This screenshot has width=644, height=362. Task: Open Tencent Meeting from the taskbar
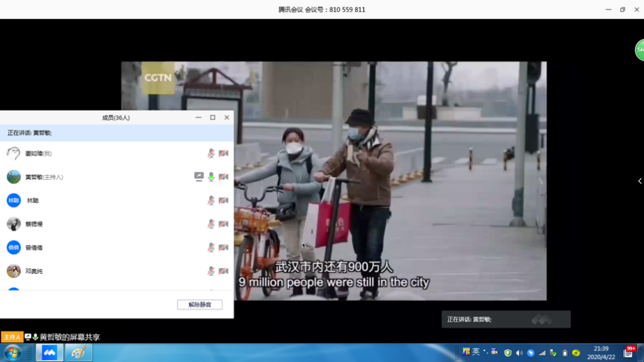[x=49, y=353]
